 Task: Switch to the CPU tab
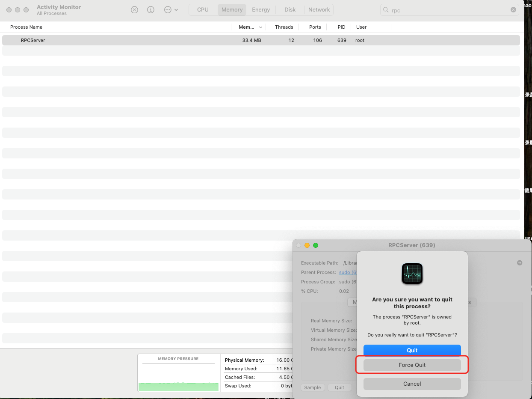[203, 10]
